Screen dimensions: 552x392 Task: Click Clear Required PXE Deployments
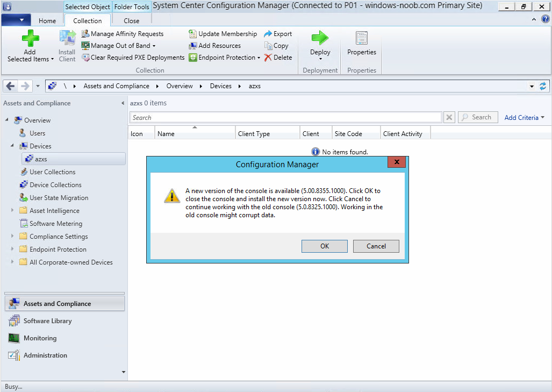pos(133,58)
